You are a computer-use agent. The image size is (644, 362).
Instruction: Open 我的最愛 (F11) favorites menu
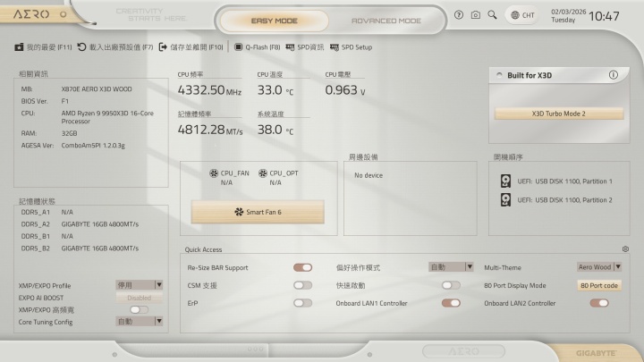tap(43, 47)
